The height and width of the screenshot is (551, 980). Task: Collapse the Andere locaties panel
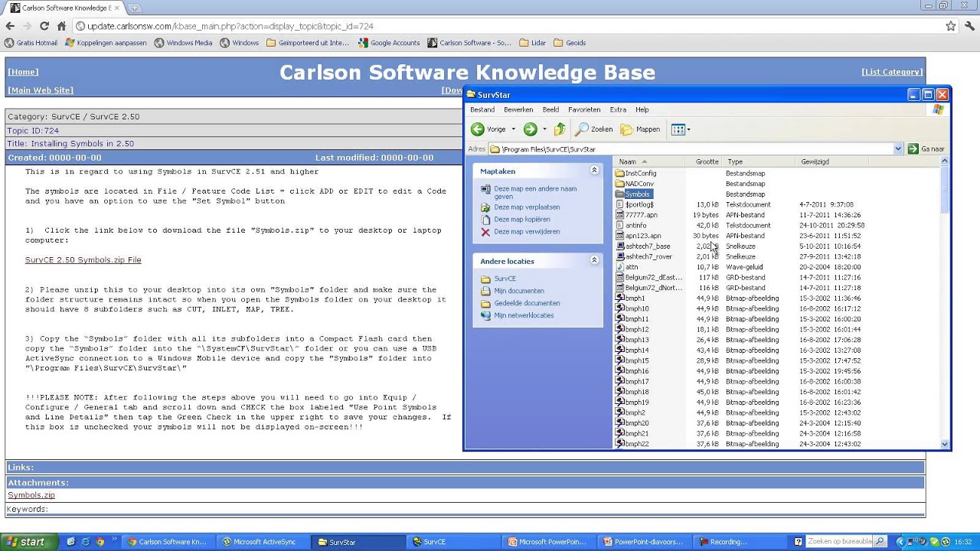click(594, 261)
